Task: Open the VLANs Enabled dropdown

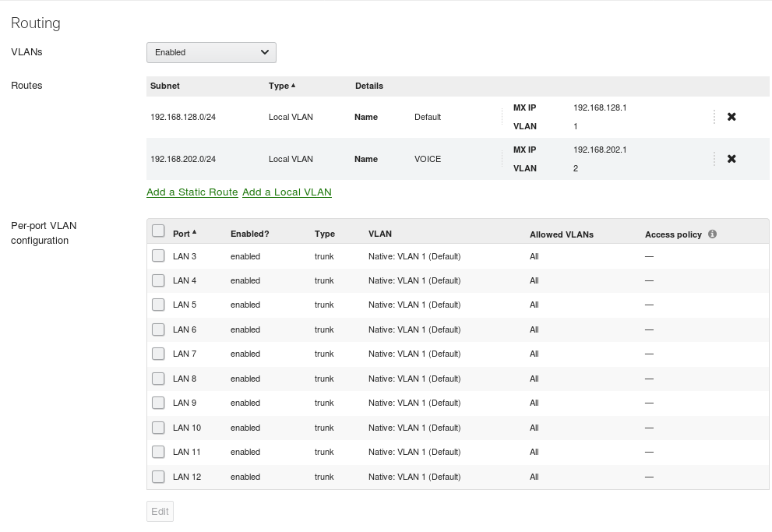Action: (x=211, y=52)
